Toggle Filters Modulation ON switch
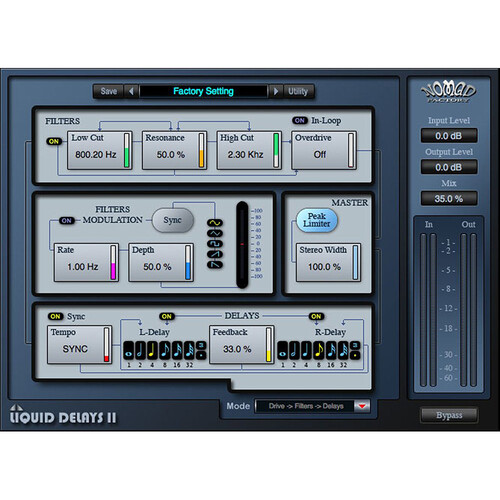Screen dimensions: 500x500 tap(67, 220)
